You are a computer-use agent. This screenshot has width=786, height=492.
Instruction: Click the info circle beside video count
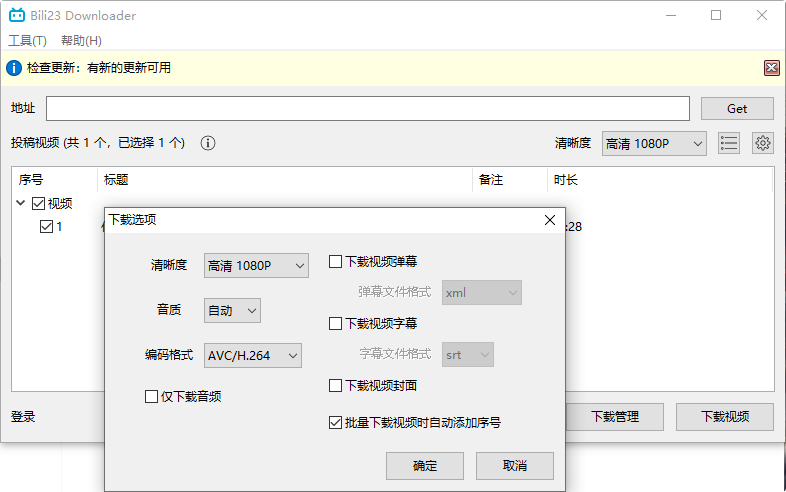coord(208,143)
